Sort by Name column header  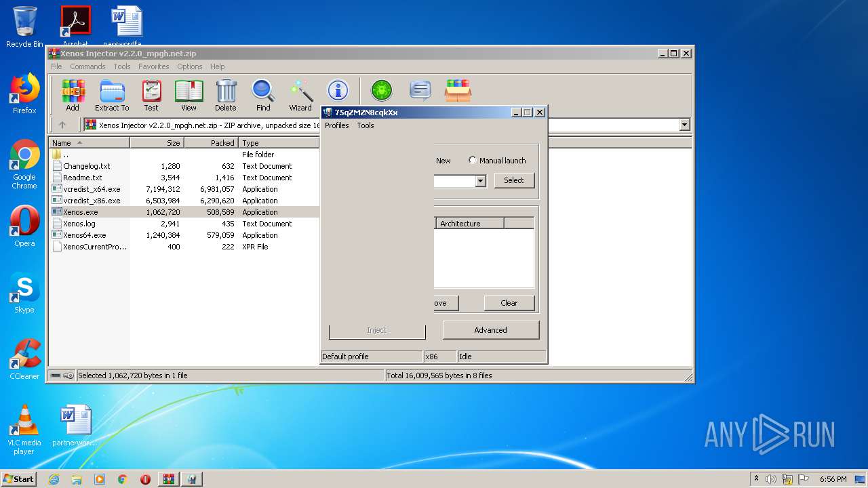[x=90, y=143]
